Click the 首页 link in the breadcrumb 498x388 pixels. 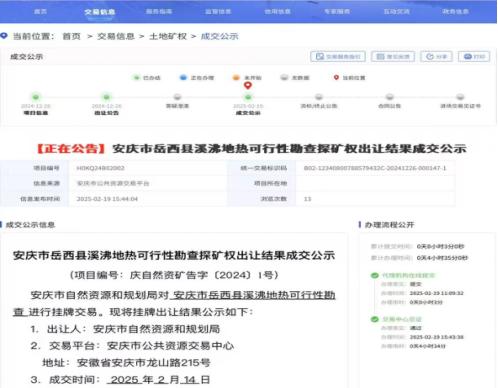(x=72, y=36)
